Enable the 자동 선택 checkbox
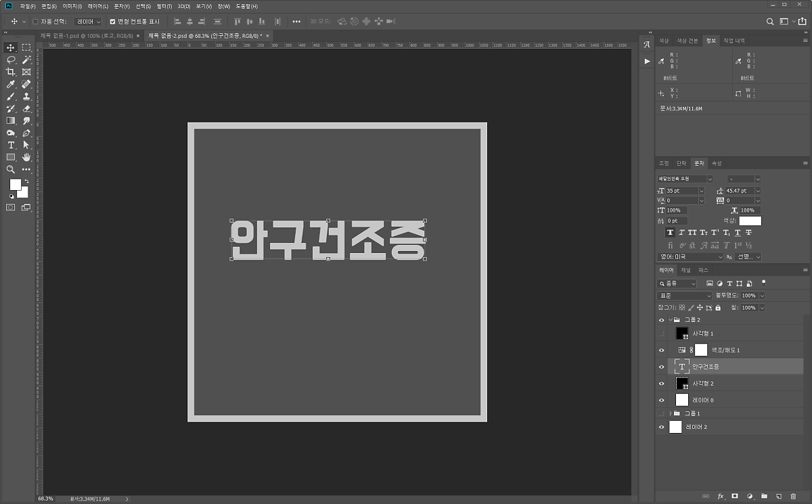Image resolution: width=812 pixels, height=504 pixels. (36, 22)
